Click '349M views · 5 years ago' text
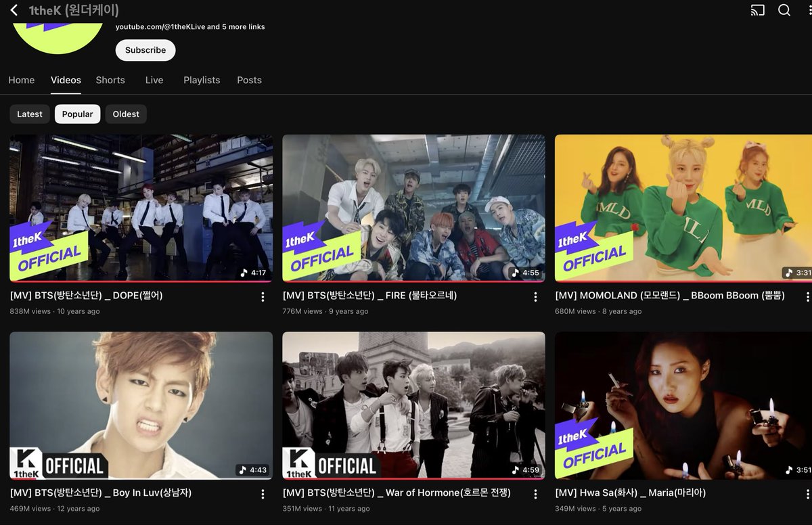 point(598,509)
